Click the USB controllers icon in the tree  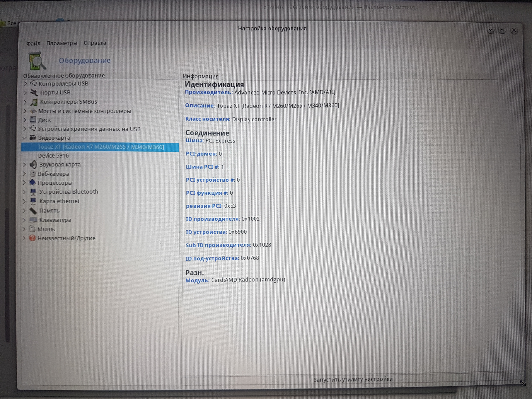tap(33, 83)
